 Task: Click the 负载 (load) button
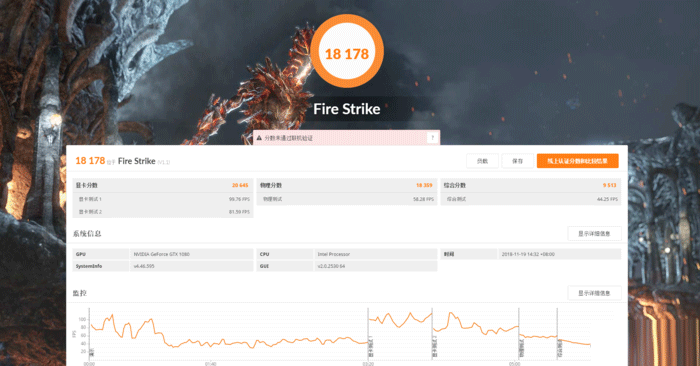coord(482,161)
